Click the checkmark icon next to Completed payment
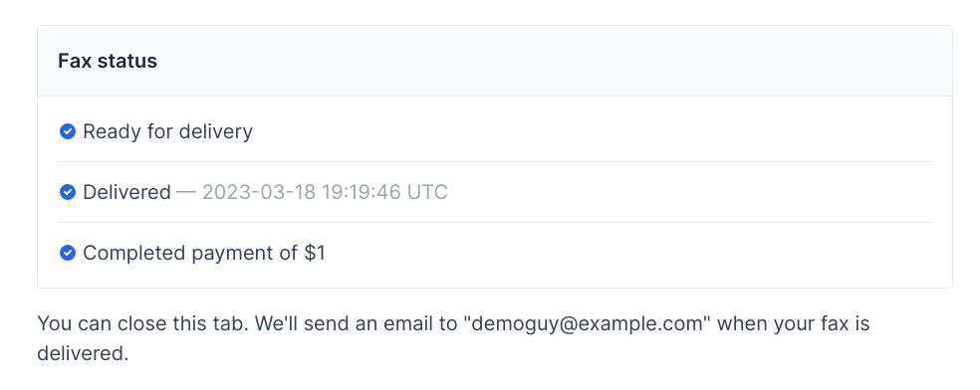Viewport: 980px width, 390px height. pyautogui.click(x=68, y=253)
